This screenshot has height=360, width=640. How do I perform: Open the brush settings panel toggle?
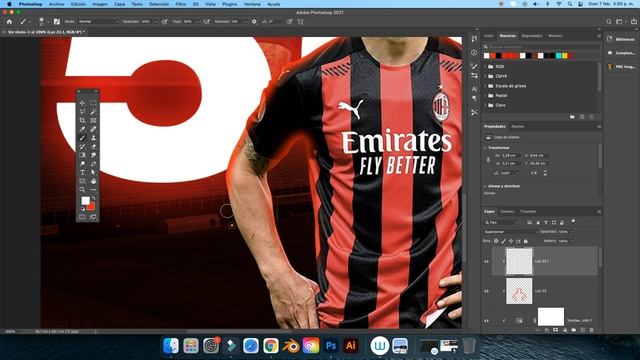57,22
